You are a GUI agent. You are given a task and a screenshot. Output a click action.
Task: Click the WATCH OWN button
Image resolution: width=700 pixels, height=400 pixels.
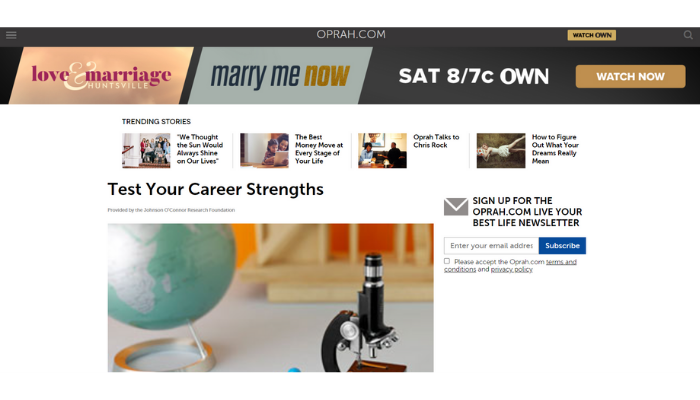point(592,35)
